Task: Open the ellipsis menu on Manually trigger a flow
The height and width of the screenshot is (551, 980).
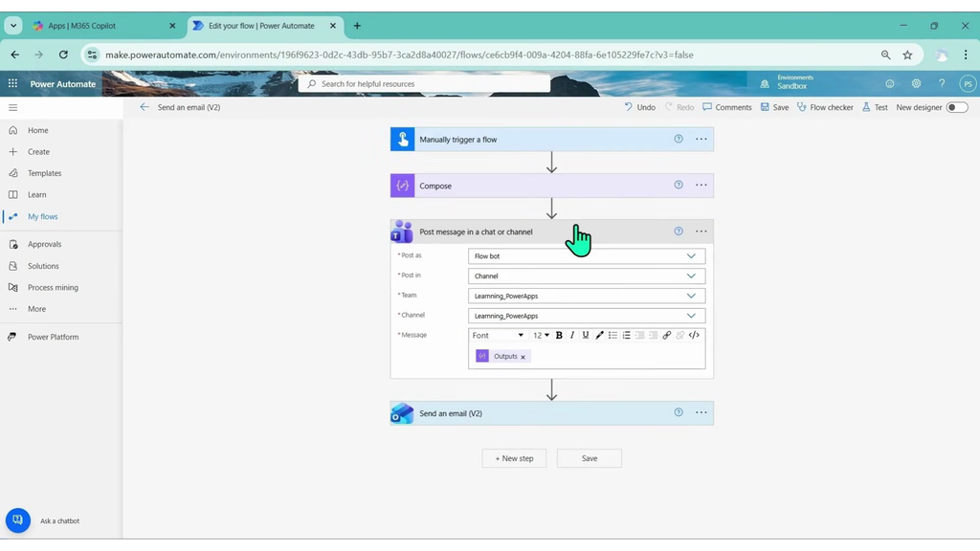Action: click(x=702, y=140)
